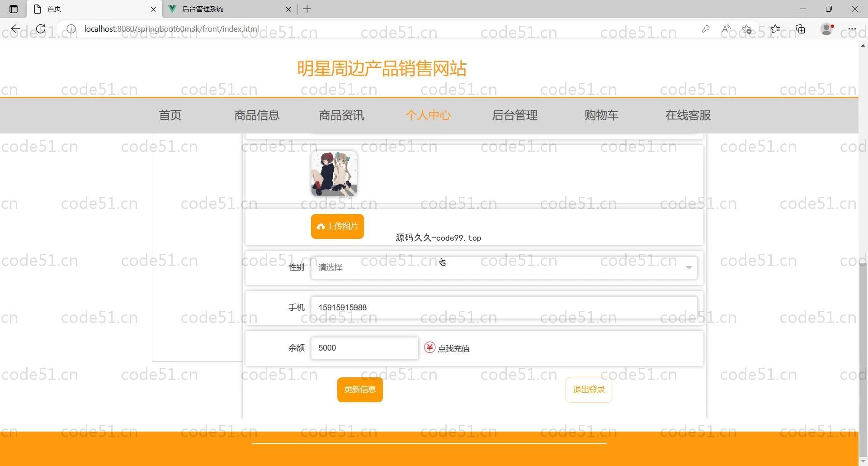Click the read aloud icon

coord(726,29)
